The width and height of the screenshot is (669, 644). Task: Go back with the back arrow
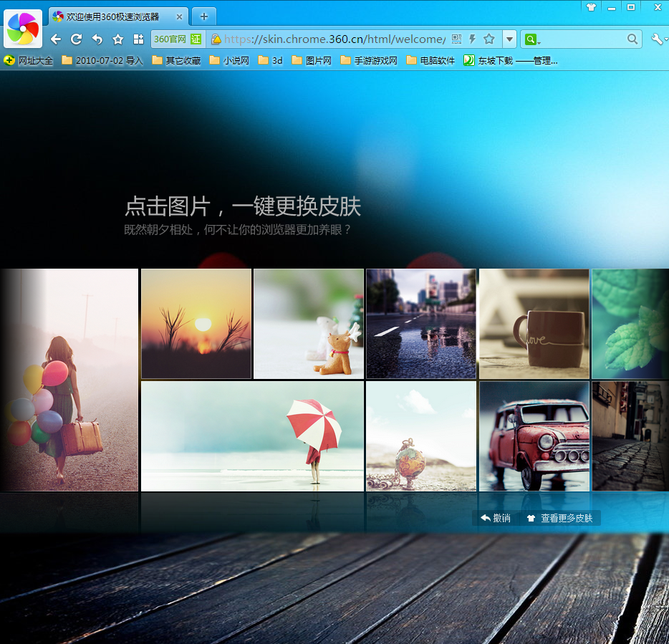(55, 39)
